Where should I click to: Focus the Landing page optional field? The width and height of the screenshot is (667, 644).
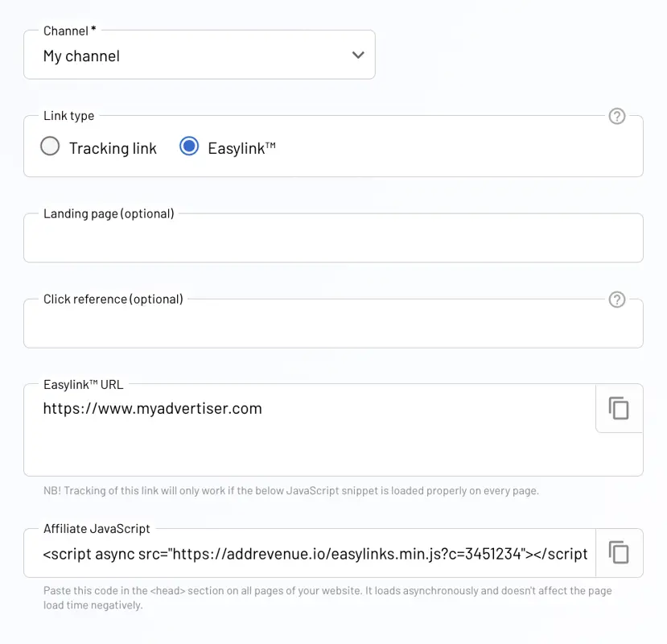click(333, 238)
